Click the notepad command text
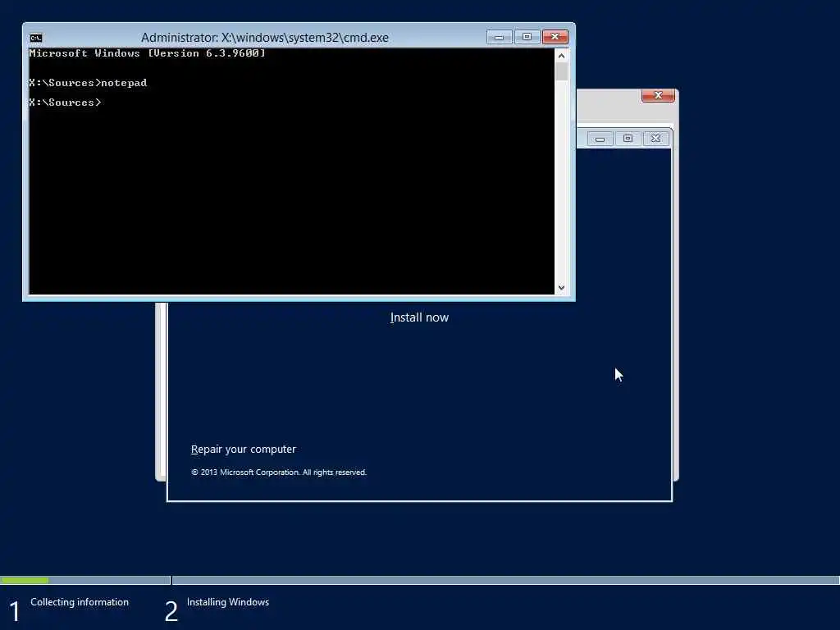 (124, 83)
